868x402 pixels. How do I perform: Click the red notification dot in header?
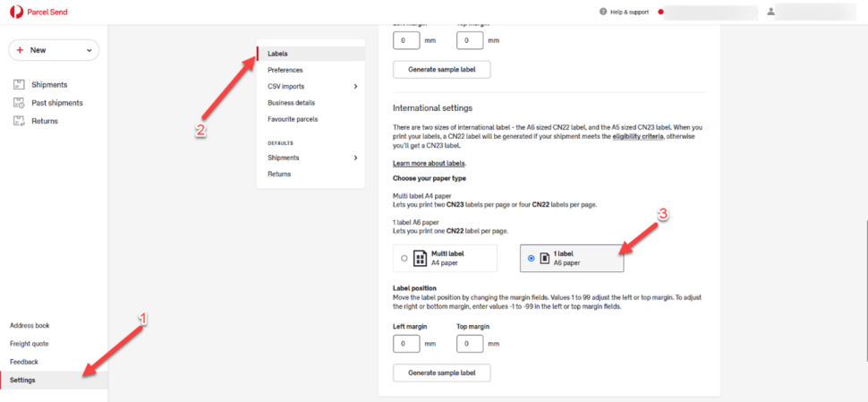click(660, 12)
